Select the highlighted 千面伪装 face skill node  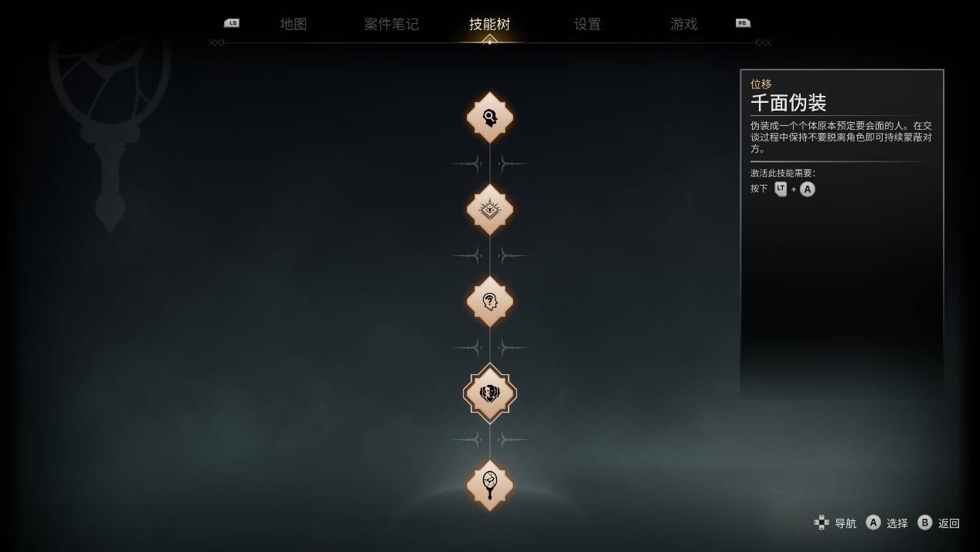click(x=490, y=394)
